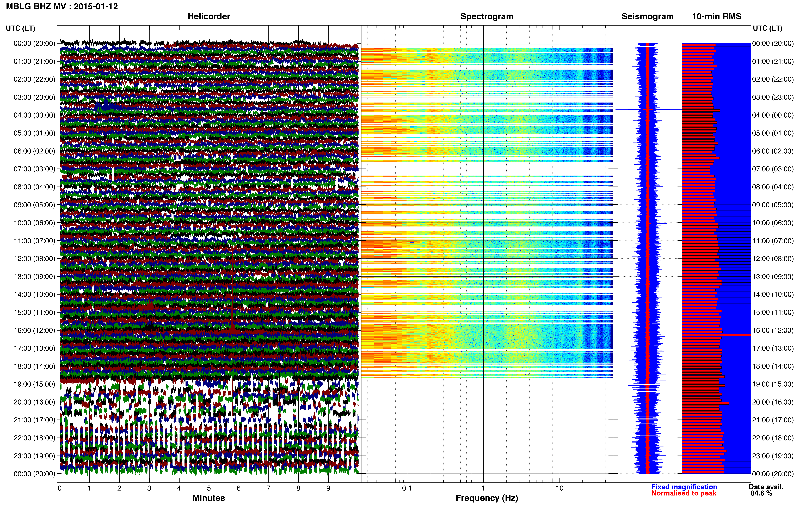Click the left '14:00 (10:00)' time label
Screen dimensions: 812x508
click(34, 295)
